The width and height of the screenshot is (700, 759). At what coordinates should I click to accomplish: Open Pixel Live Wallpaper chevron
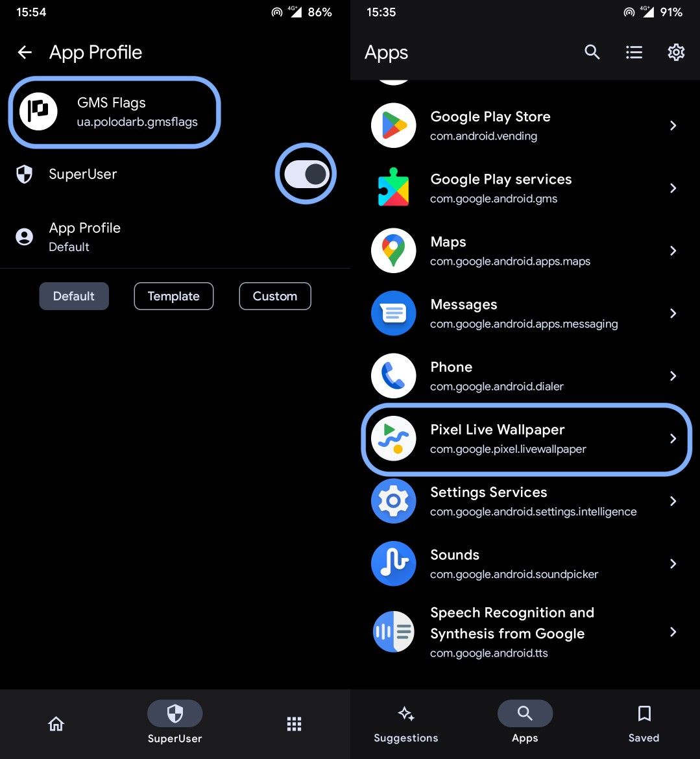pyautogui.click(x=673, y=439)
